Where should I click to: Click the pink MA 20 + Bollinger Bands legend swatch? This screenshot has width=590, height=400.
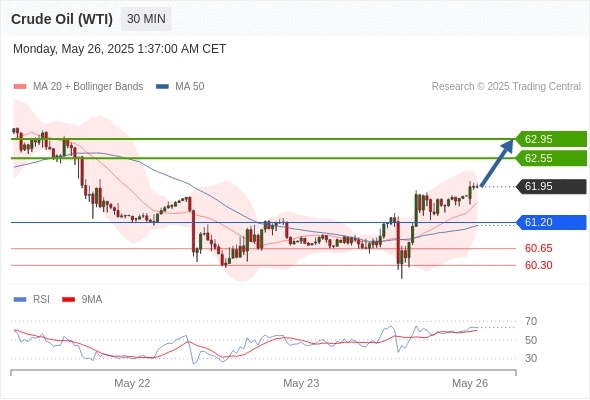click(20, 87)
